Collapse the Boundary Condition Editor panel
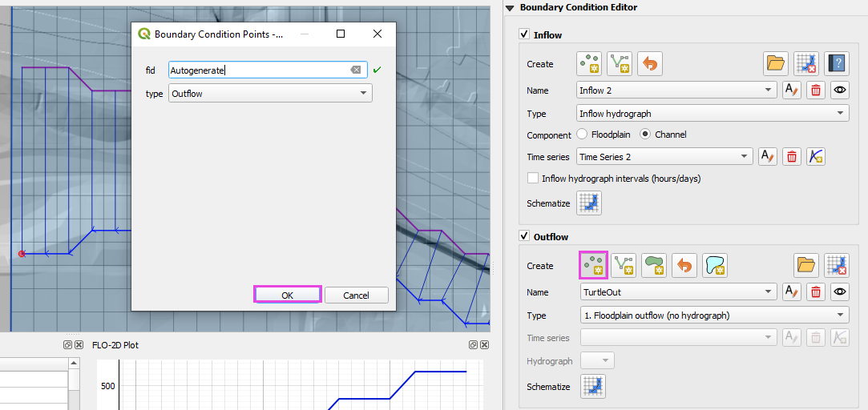868x410 pixels. pos(511,7)
